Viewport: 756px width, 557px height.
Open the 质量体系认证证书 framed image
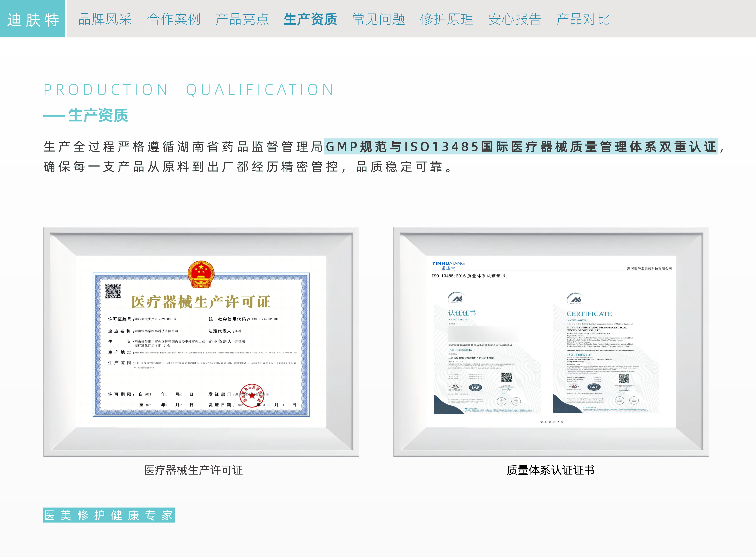[x=551, y=342]
